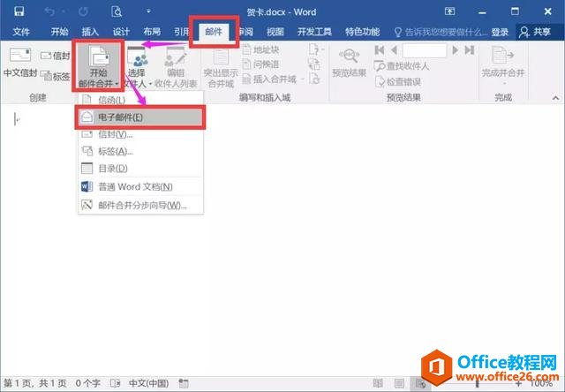Choose 信函(L) from the merge menu

pyautogui.click(x=141, y=100)
